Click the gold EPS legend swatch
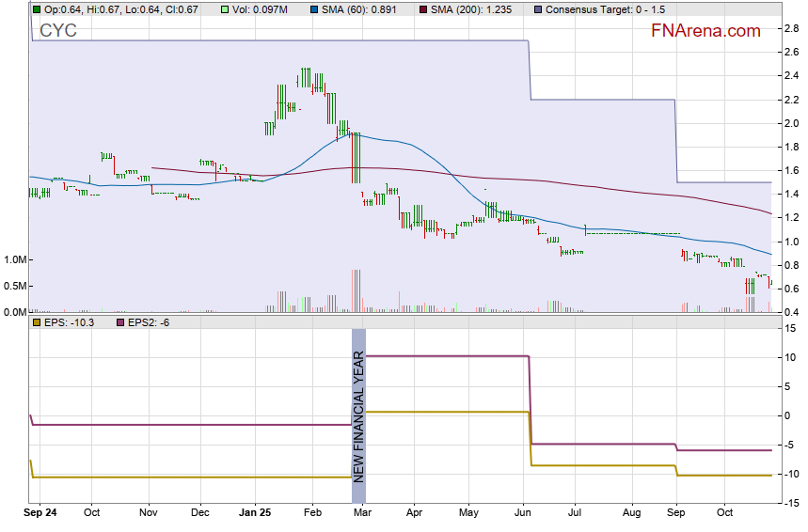 click(x=37, y=322)
